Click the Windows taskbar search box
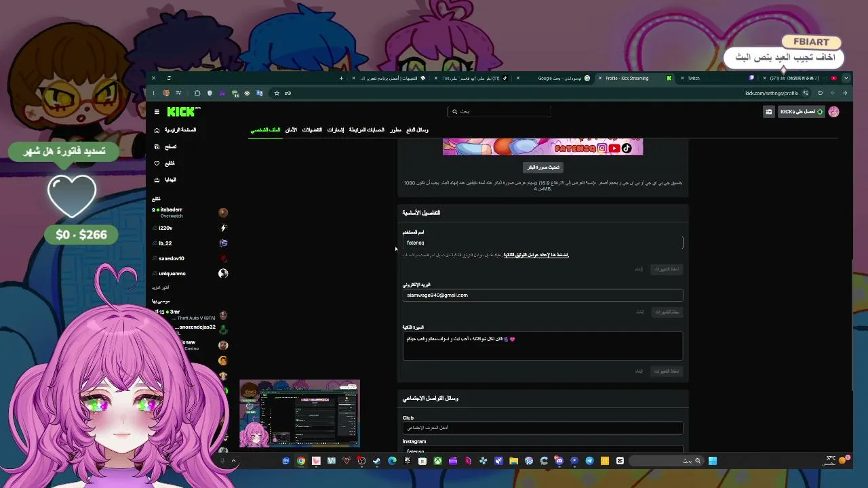The width and height of the screenshot is (868, 488). [x=666, y=461]
